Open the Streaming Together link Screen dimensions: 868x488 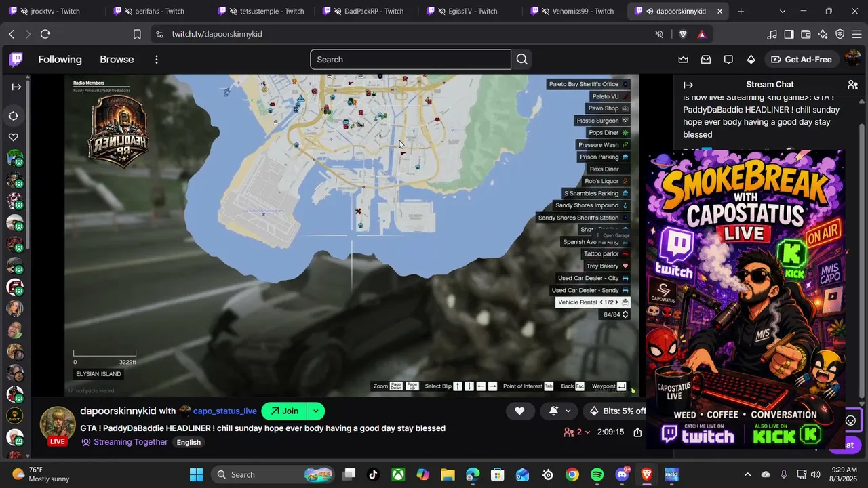point(130,442)
